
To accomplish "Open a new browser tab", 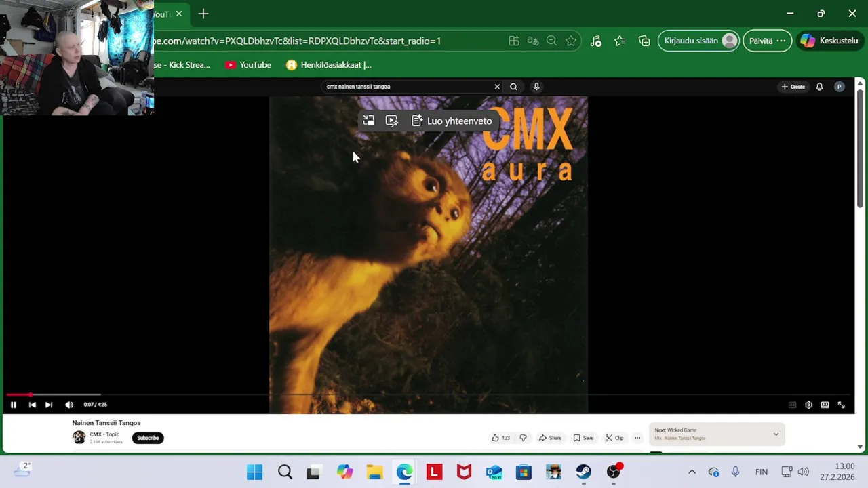I will pos(203,14).
